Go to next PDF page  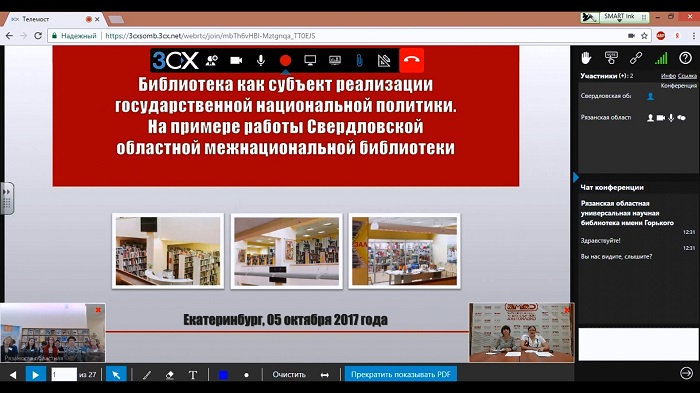click(36, 374)
